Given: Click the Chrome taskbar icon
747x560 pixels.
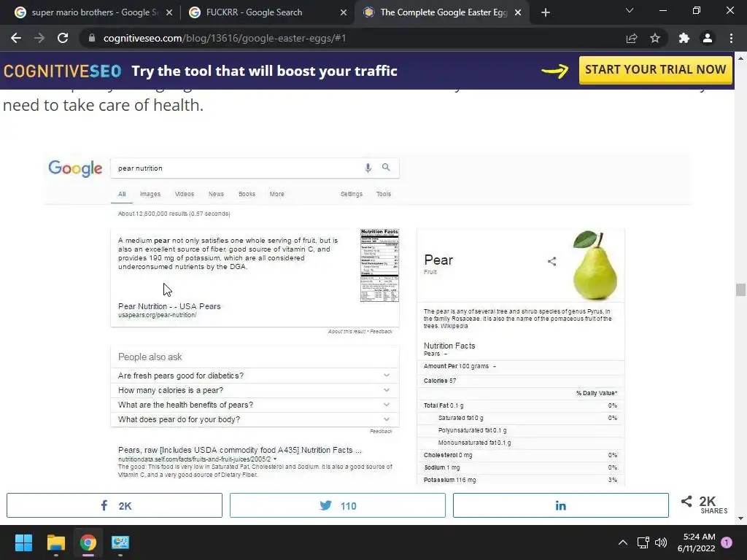Looking at the screenshot, I should point(88,542).
